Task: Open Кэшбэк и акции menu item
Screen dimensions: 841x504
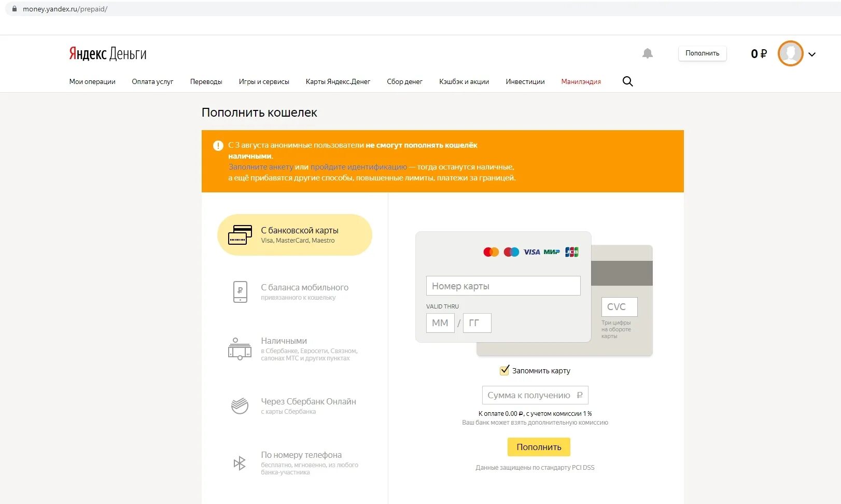Action: click(464, 81)
